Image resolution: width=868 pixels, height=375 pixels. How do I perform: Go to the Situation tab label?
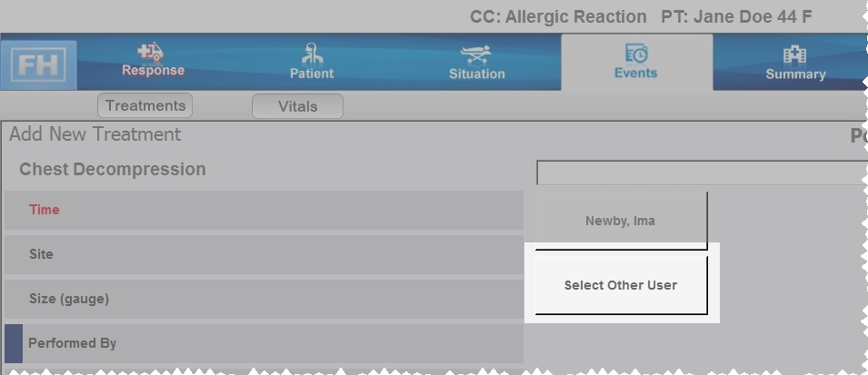(x=476, y=74)
